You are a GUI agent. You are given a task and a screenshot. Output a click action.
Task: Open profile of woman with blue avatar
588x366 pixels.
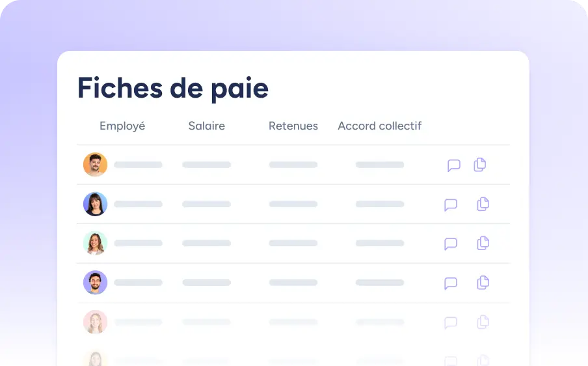coord(95,204)
